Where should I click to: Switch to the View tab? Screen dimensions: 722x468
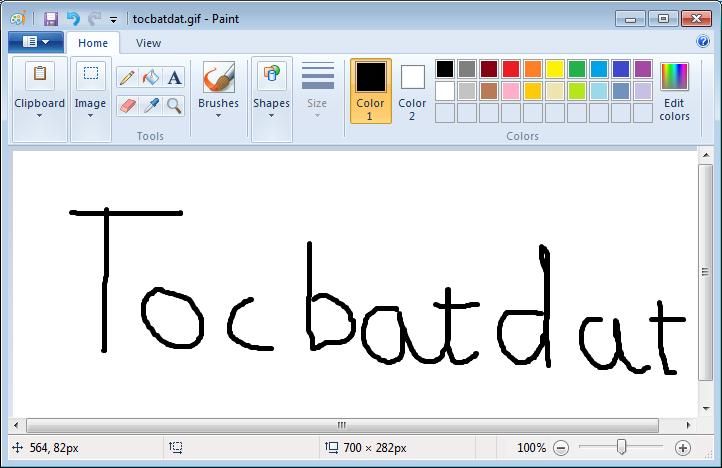[x=148, y=43]
